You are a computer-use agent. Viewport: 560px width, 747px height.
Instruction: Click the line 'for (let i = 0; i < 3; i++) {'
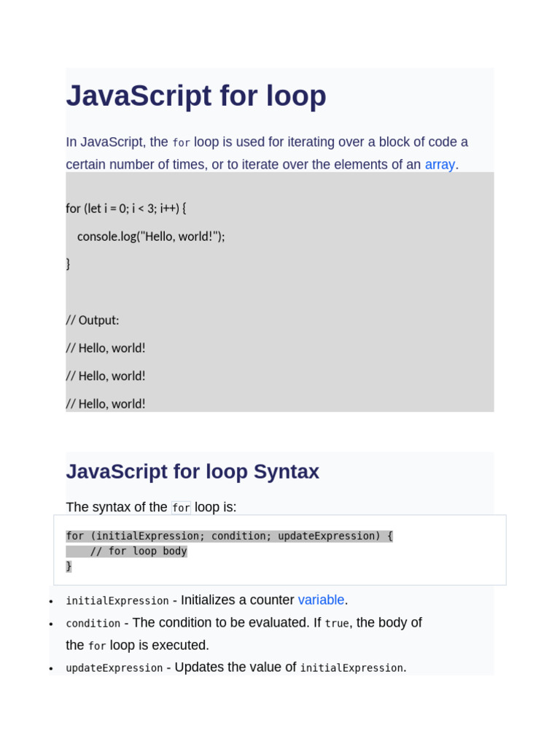pyautogui.click(x=126, y=208)
